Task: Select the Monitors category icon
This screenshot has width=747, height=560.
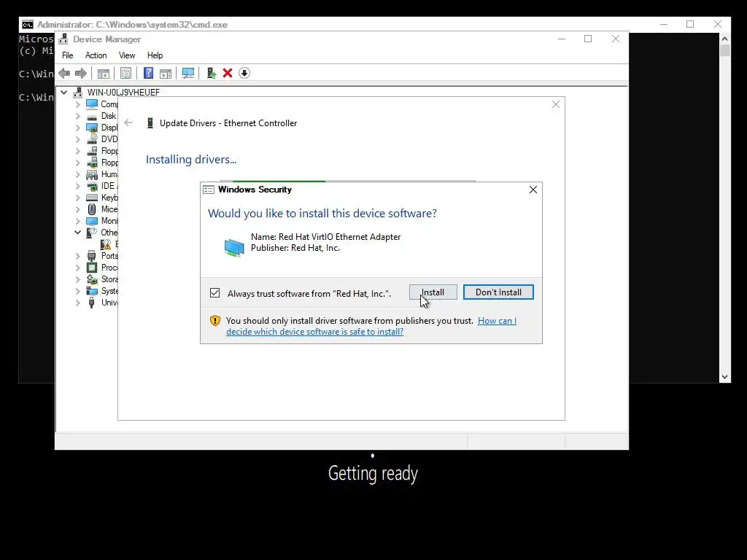Action: [x=92, y=221]
